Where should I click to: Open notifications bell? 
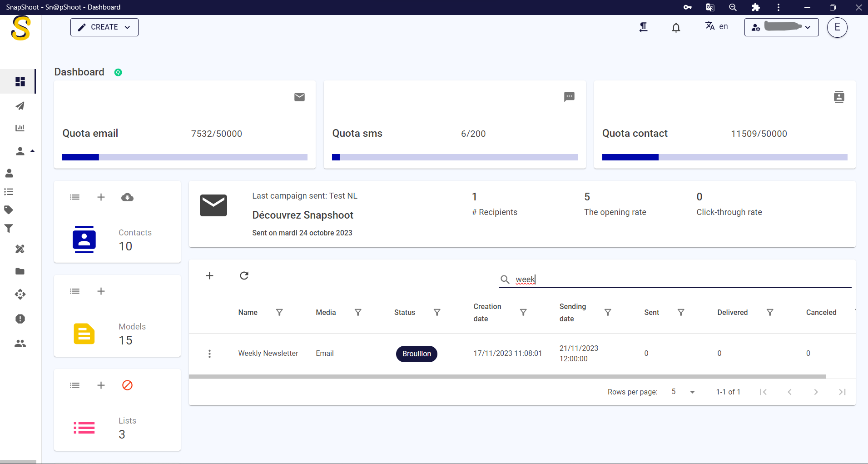(676, 27)
